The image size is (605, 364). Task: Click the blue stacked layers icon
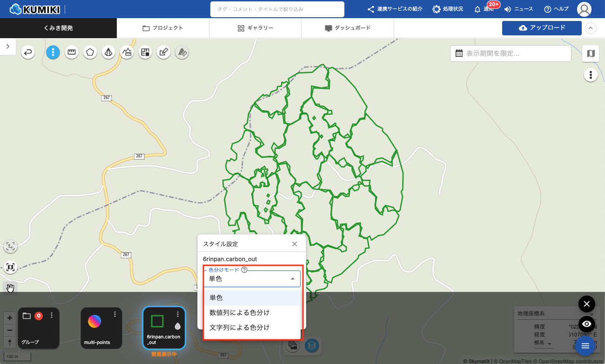[x=311, y=345]
